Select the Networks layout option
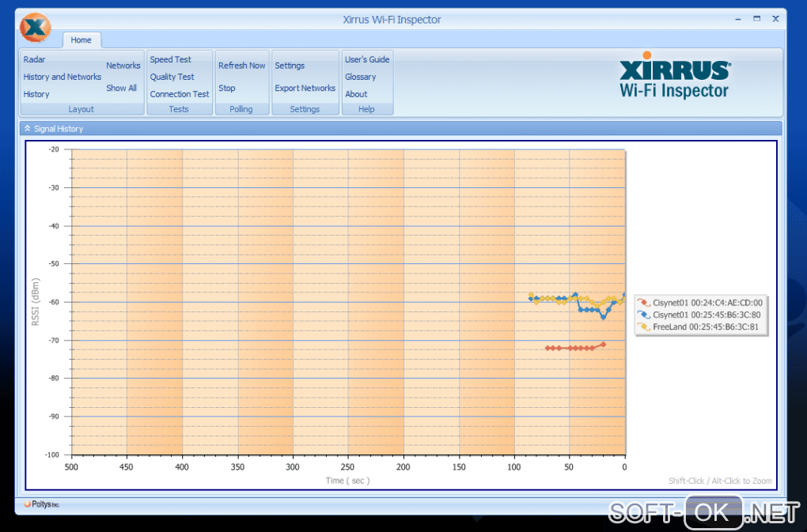 [123, 66]
